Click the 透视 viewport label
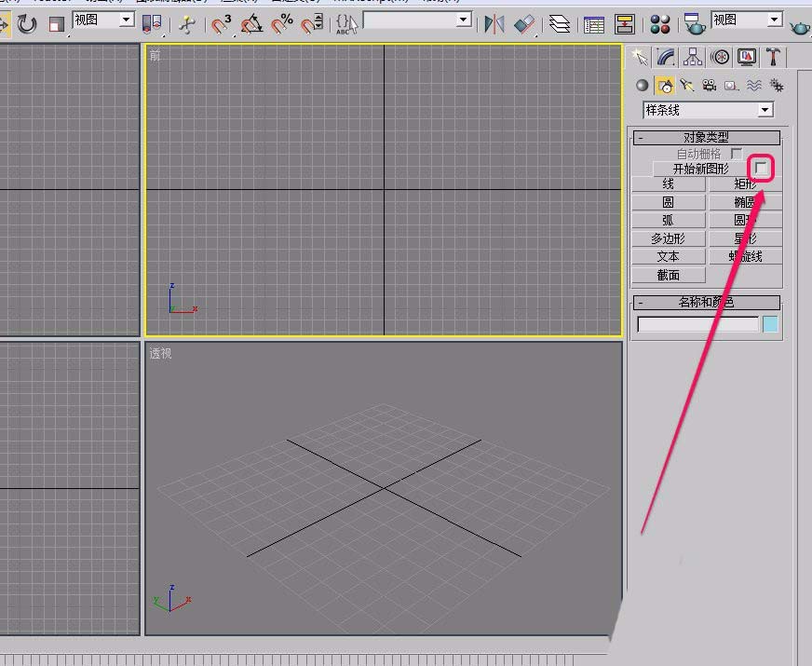 [160, 353]
